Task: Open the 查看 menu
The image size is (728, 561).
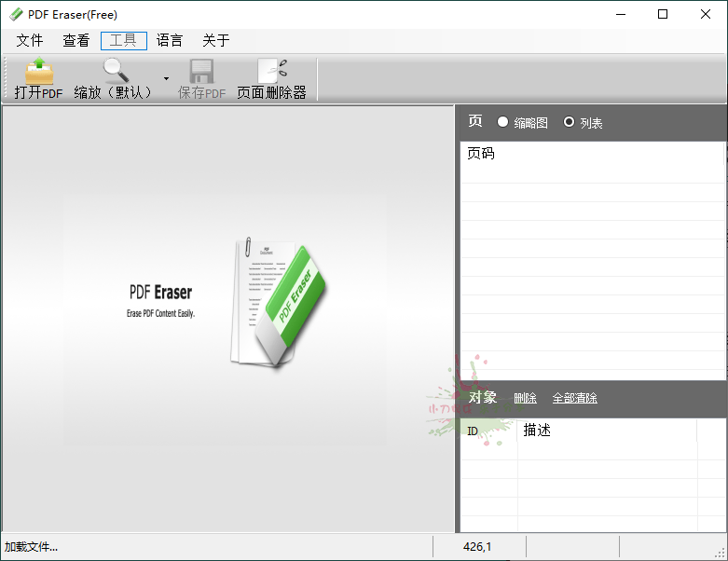Action: coord(76,41)
